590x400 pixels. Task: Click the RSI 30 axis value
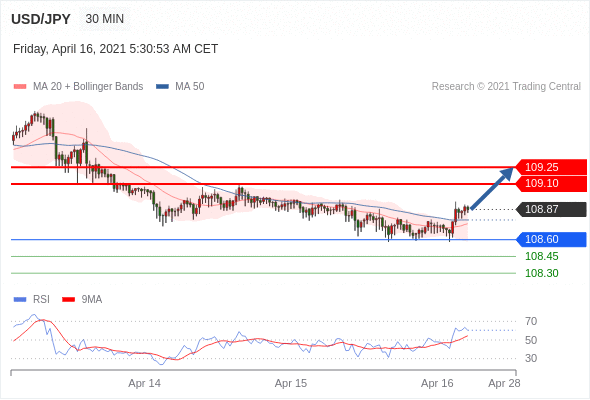[531, 358]
